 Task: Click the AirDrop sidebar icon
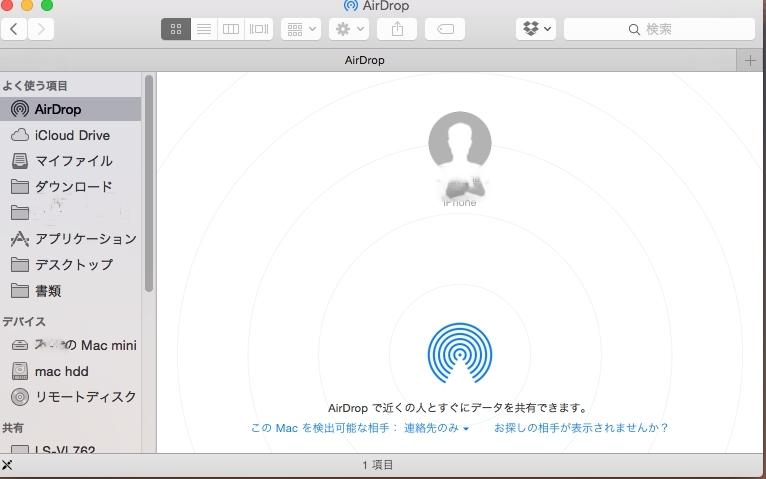pos(20,109)
